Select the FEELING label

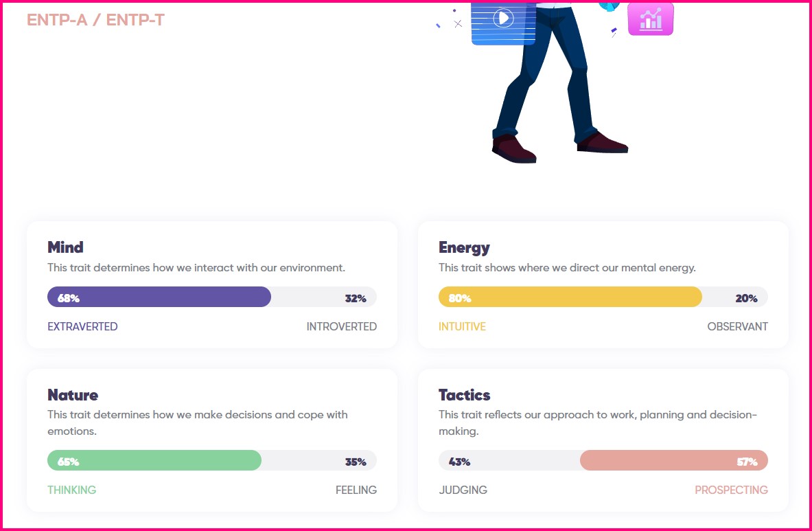click(356, 490)
